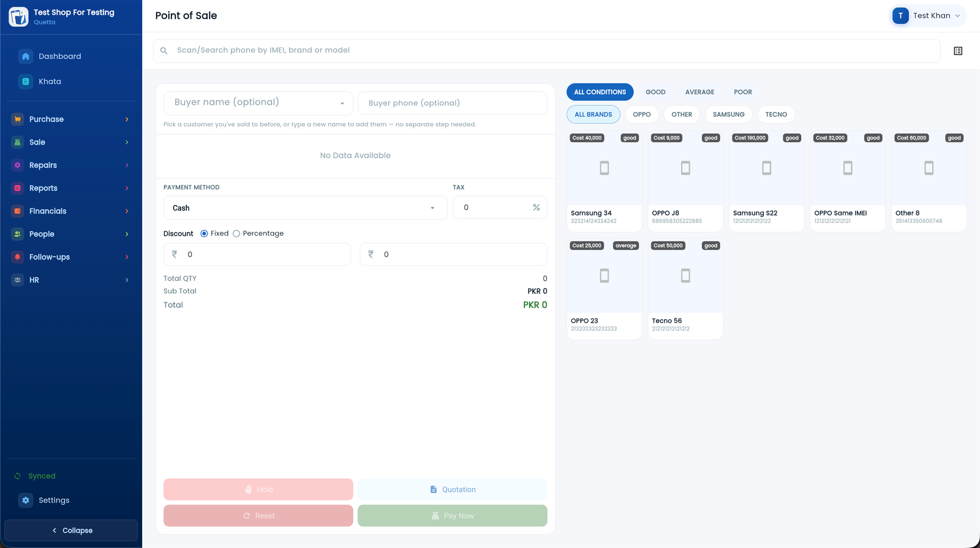Click the Settings gear icon
Viewport: 980px width, 548px height.
pos(26,500)
